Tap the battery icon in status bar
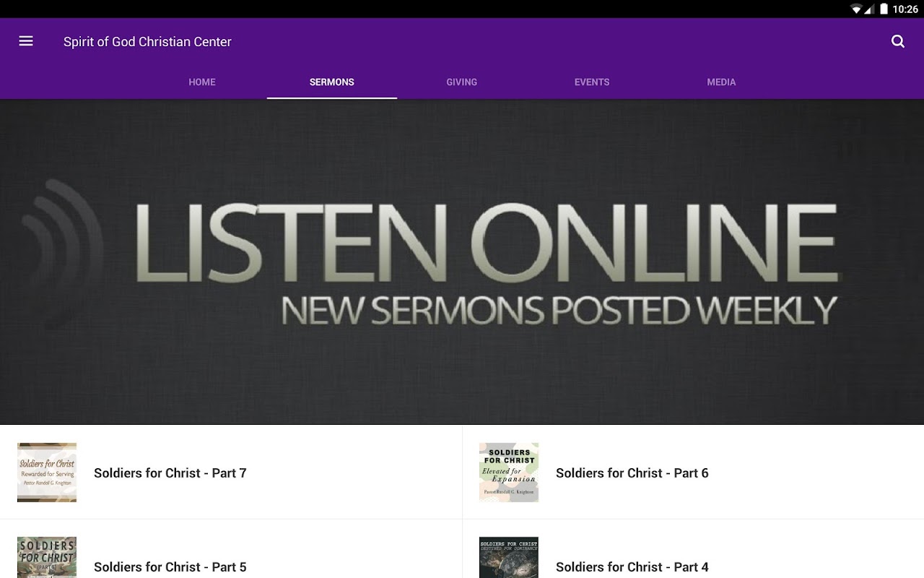The image size is (924, 578). click(884, 9)
